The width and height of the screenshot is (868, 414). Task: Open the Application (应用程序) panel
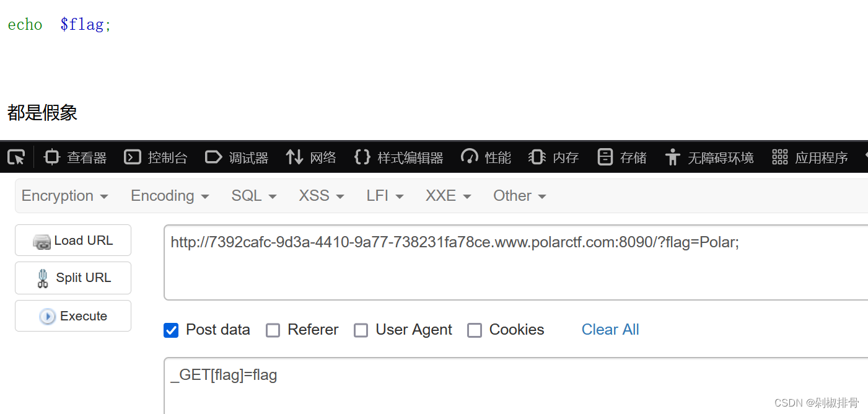[x=810, y=157]
